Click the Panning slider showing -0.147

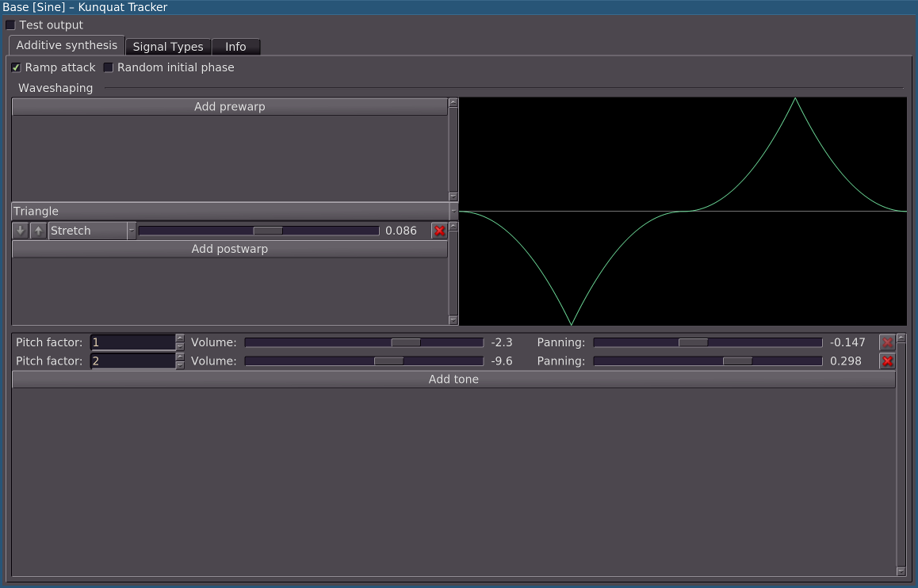click(x=708, y=342)
